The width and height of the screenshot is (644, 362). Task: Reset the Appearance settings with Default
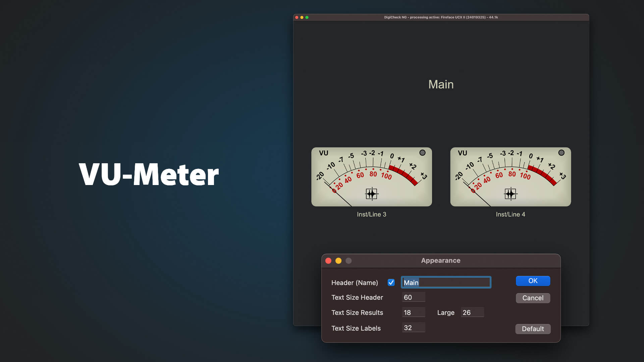pyautogui.click(x=533, y=329)
